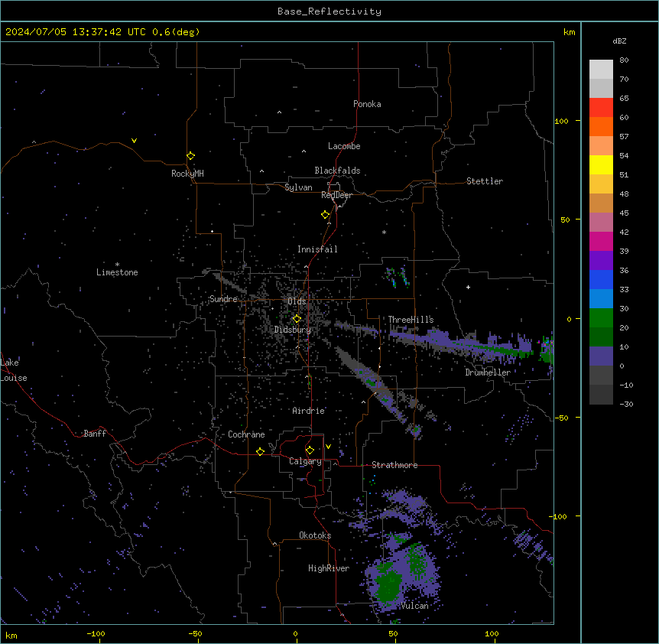Click the HighRiver label
The image size is (659, 644).
click(x=329, y=568)
